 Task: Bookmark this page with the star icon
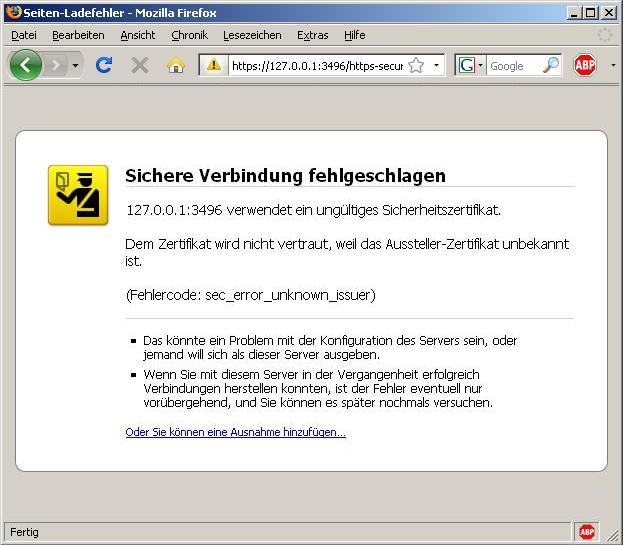[x=416, y=66]
